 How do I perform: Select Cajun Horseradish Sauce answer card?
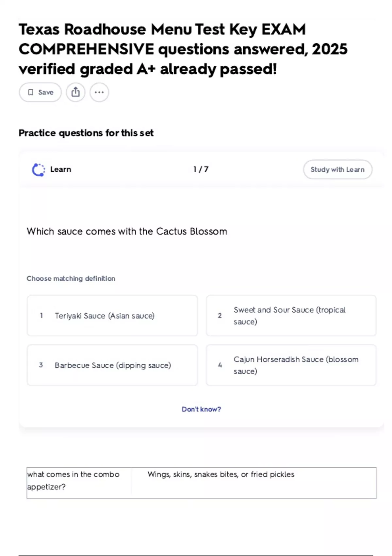(x=291, y=365)
